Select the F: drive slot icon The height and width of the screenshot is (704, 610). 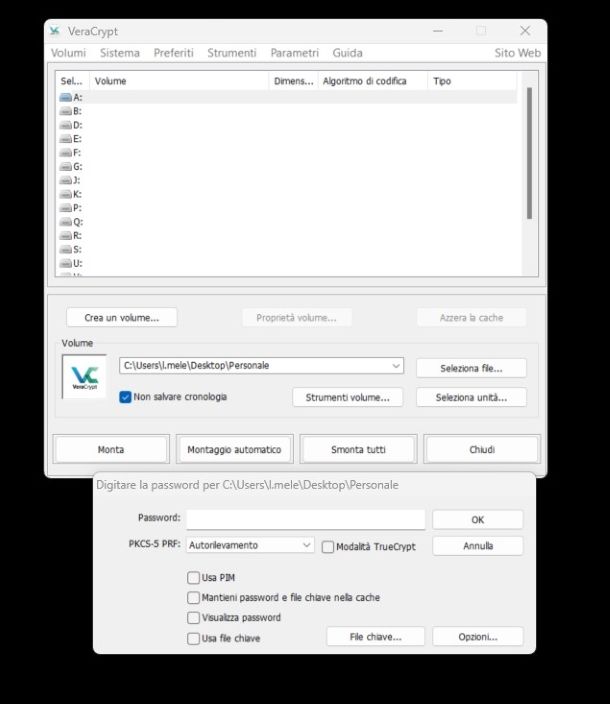pyautogui.click(x=66, y=153)
